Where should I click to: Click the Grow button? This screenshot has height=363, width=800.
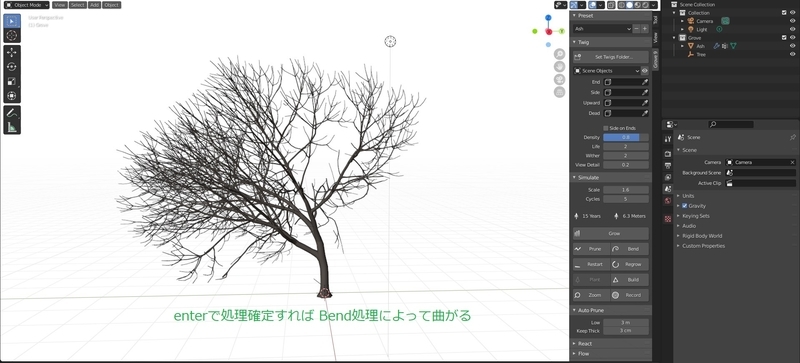pyautogui.click(x=611, y=233)
